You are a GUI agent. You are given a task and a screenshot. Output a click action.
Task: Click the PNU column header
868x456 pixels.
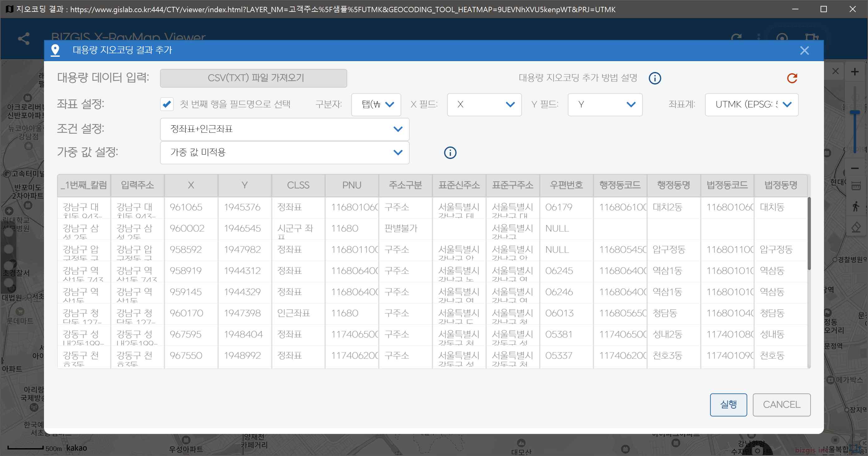(x=352, y=185)
